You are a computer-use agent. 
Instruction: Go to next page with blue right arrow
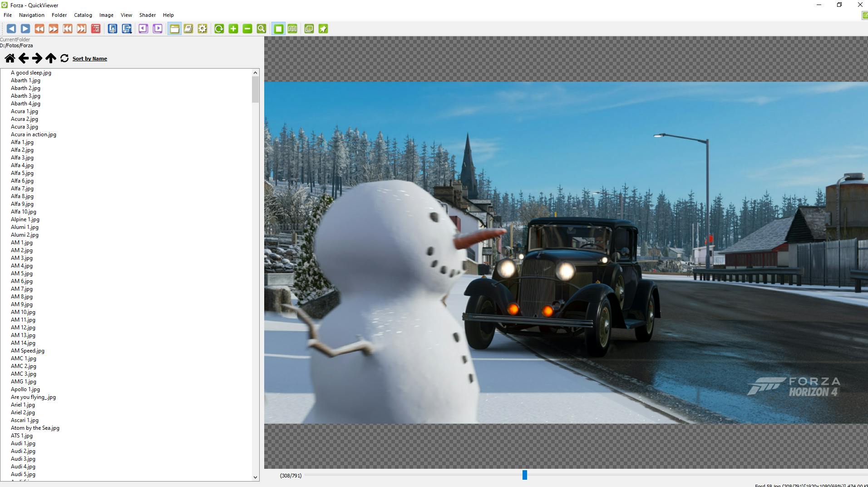[x=25, y=29]
